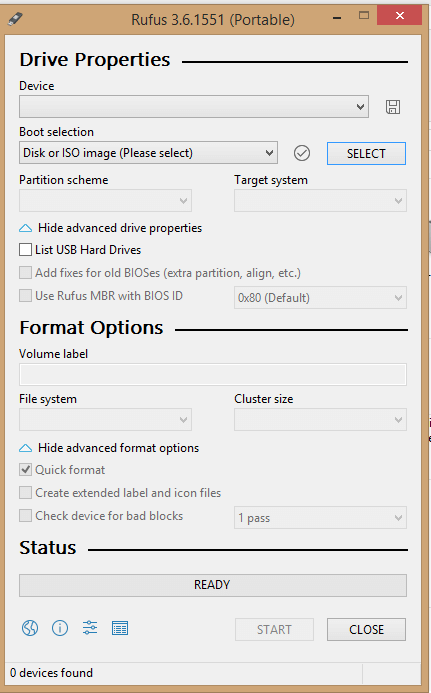431x693 pixels.
Task: Open application settings sliders icon
Action: click(90, 628)
